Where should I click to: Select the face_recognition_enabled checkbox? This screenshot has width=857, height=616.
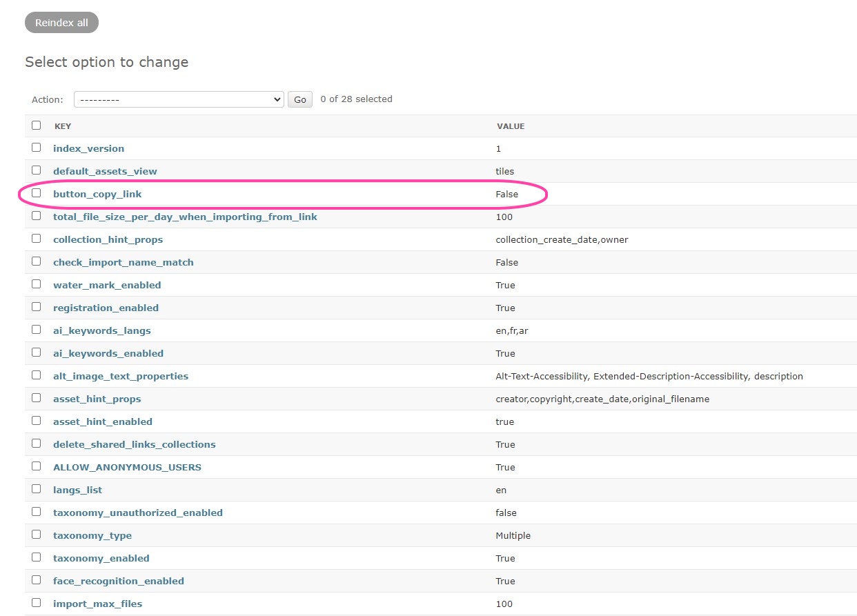37,580
